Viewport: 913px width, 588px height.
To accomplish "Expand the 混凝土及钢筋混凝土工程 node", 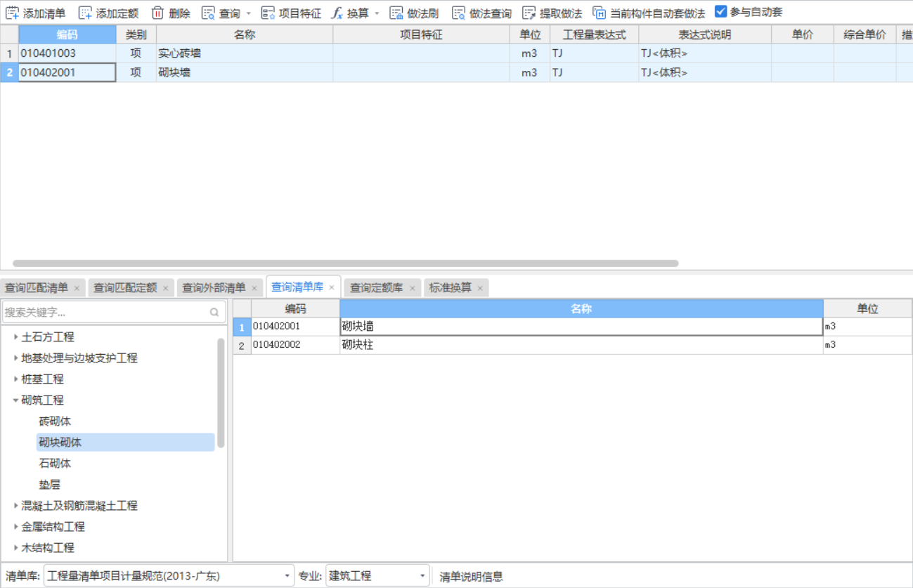I will [16, 506].
